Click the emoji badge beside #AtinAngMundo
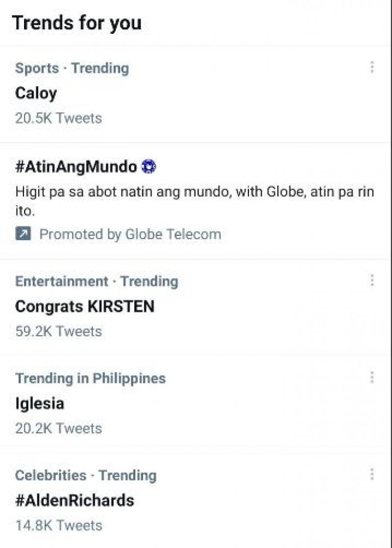The height and width of the screenshot is (548, 392). coord(148,167)
